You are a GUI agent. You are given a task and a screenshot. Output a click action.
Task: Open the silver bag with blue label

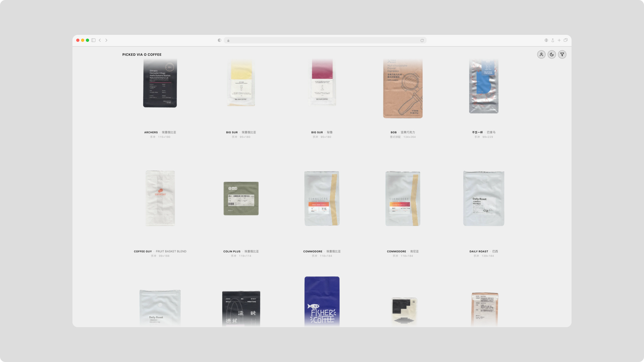click(x=484, y=86)
